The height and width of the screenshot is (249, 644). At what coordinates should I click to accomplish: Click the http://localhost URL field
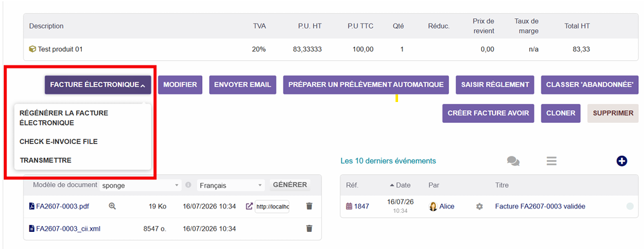272,207
